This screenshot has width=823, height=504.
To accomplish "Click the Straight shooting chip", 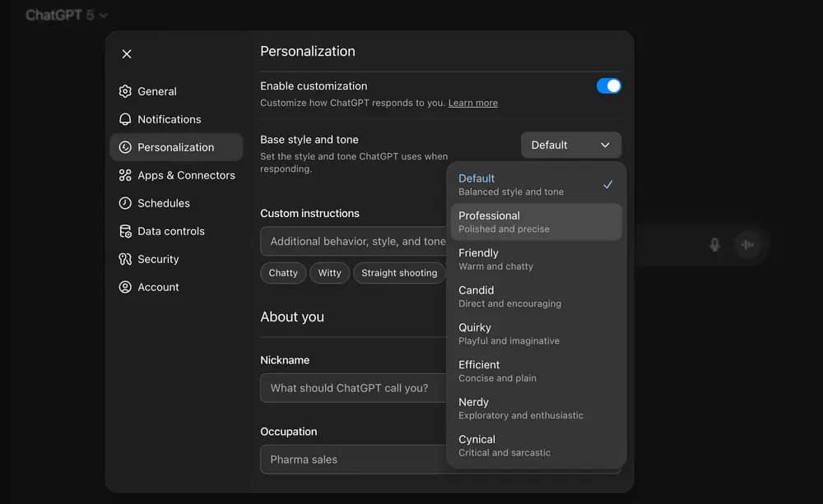I will [x=399, y=273].
